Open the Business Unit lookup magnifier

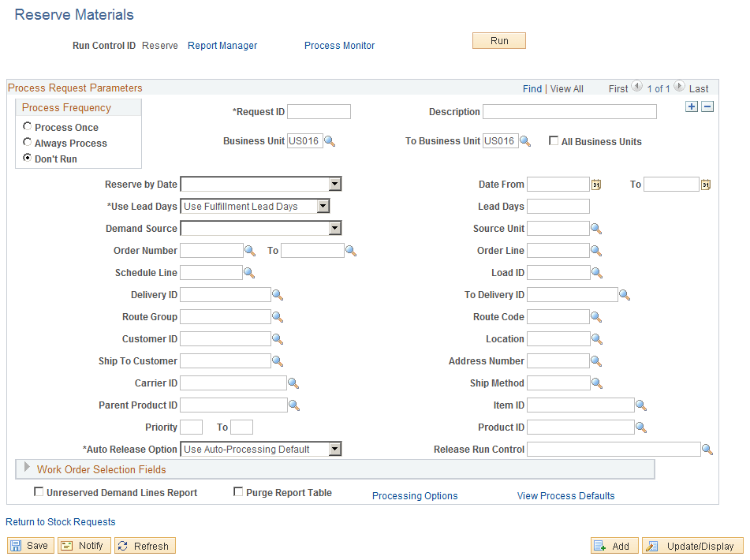[330, 140]
